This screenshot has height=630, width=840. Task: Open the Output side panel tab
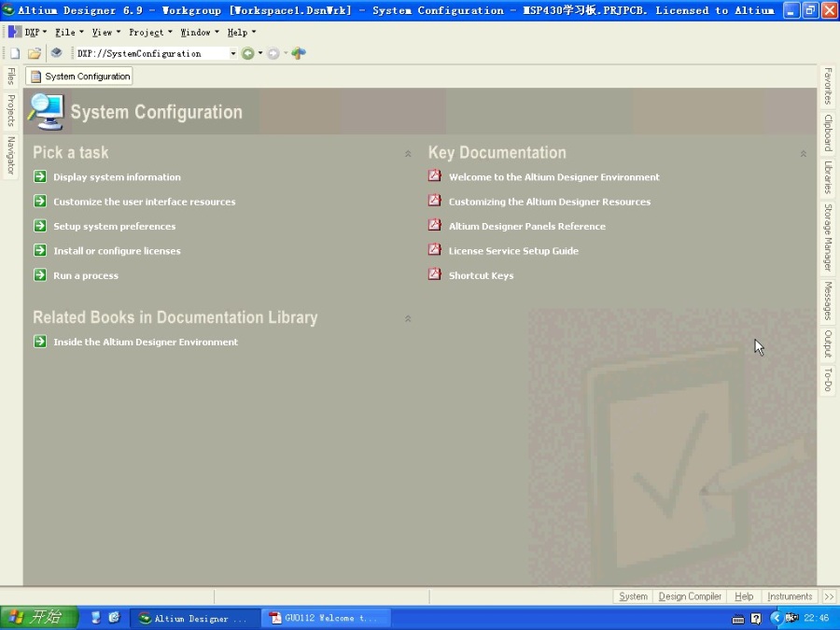click(828, 343)
